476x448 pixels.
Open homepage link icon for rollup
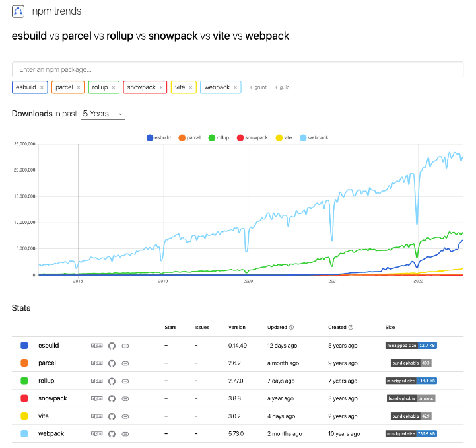[125, 381]
